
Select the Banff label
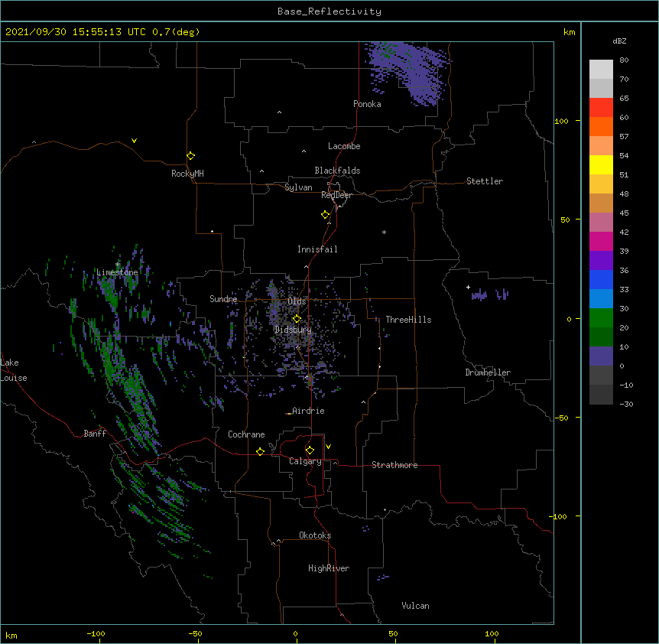click(95, 434)
